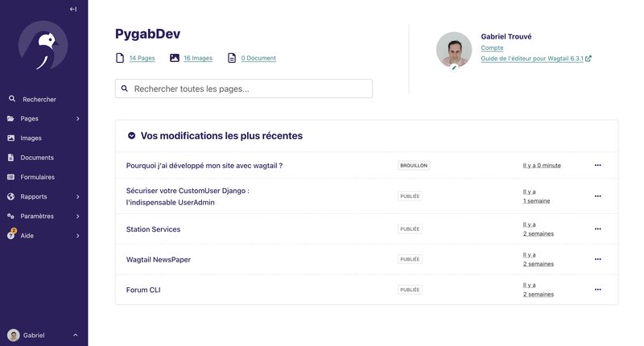Screen dimensions: 644x346
Task: Click the page icon beside 14 Pages
Action: coord(120,58)
